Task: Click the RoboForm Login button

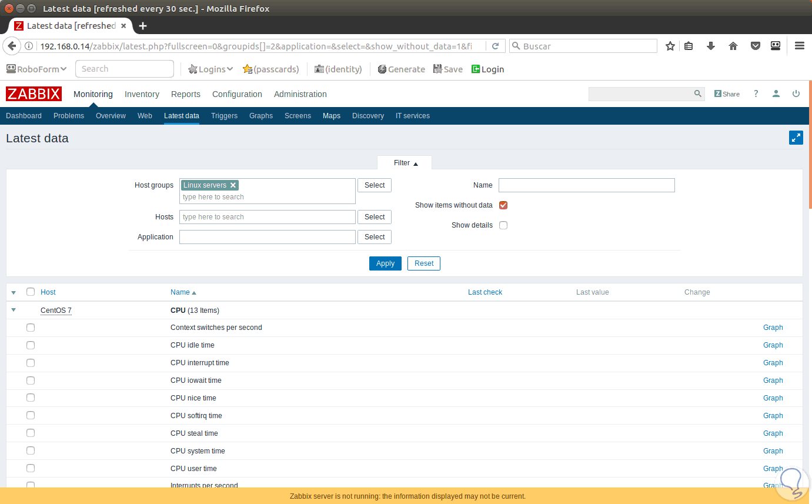Action: [x=487, y=69]
